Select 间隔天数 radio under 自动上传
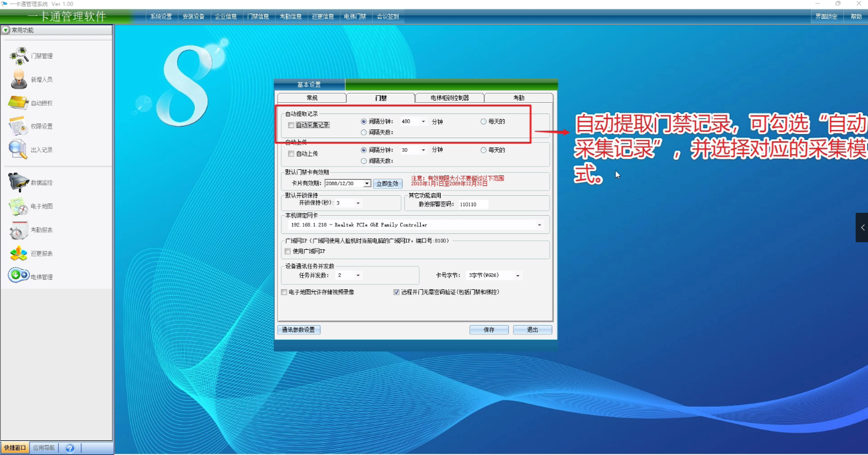The height and width of the screenshot is (455, 868). point(364,160)
